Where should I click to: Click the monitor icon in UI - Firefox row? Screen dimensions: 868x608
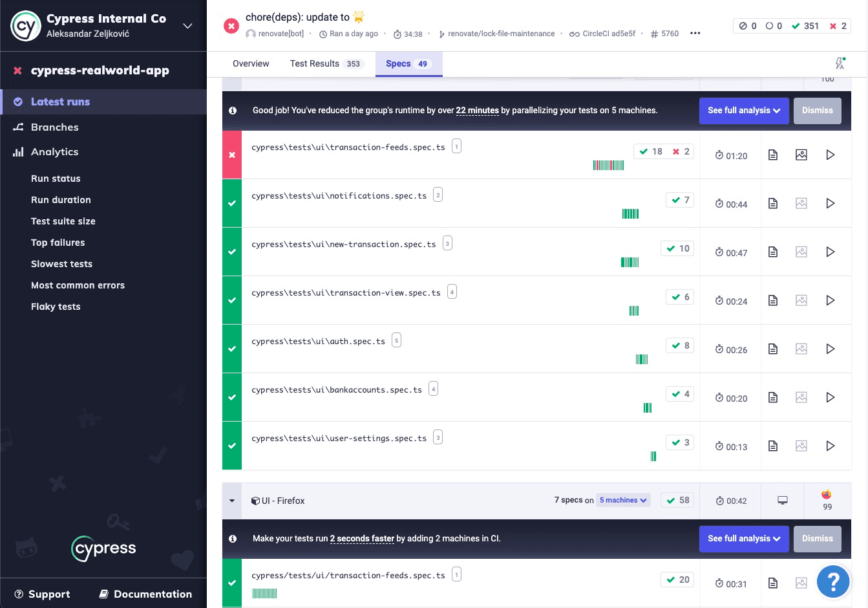tap(783, 501)
